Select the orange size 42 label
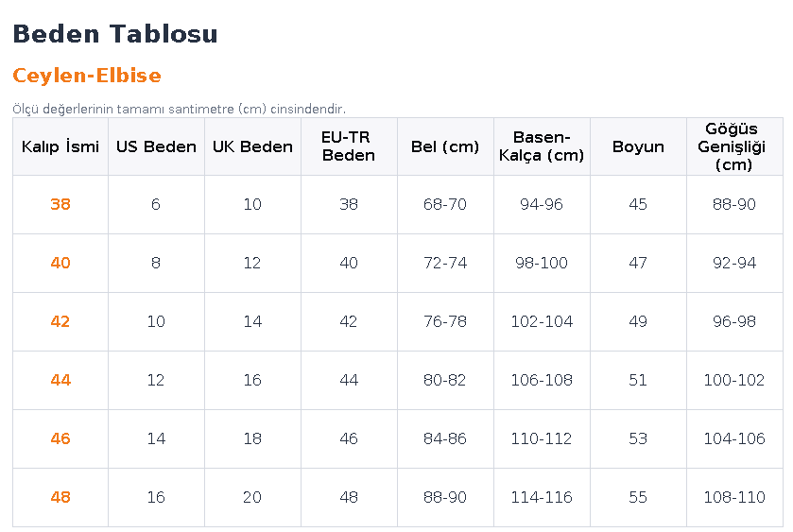This screenshot has height=532, width=793. (x=60, y=321)
